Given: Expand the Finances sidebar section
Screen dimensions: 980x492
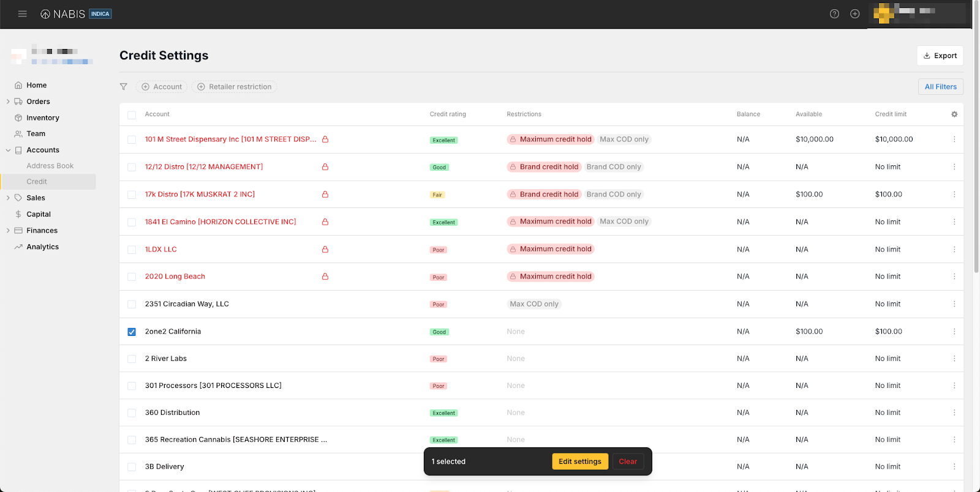Looking at the screenshot, I should (8, 231).
